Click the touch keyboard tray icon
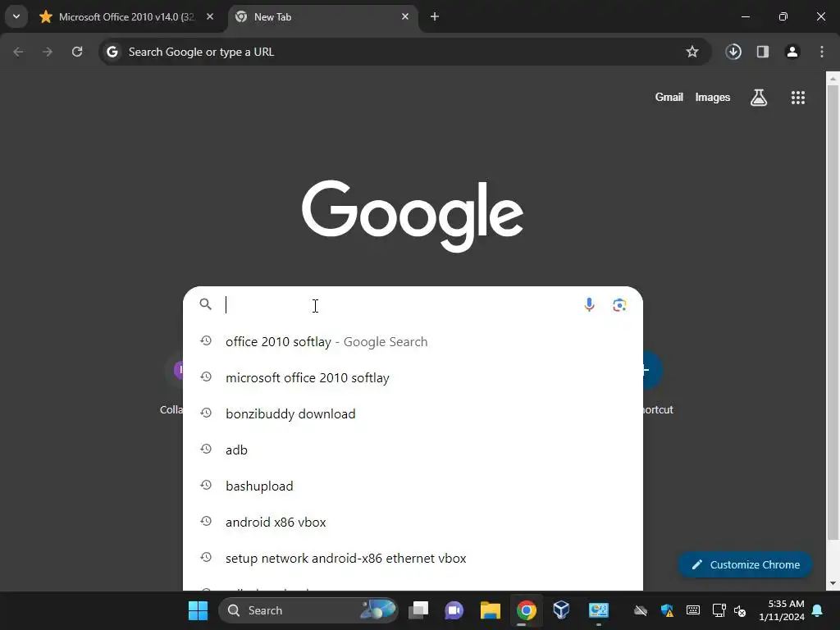This screenshot has width=840, height=630. 692,610
